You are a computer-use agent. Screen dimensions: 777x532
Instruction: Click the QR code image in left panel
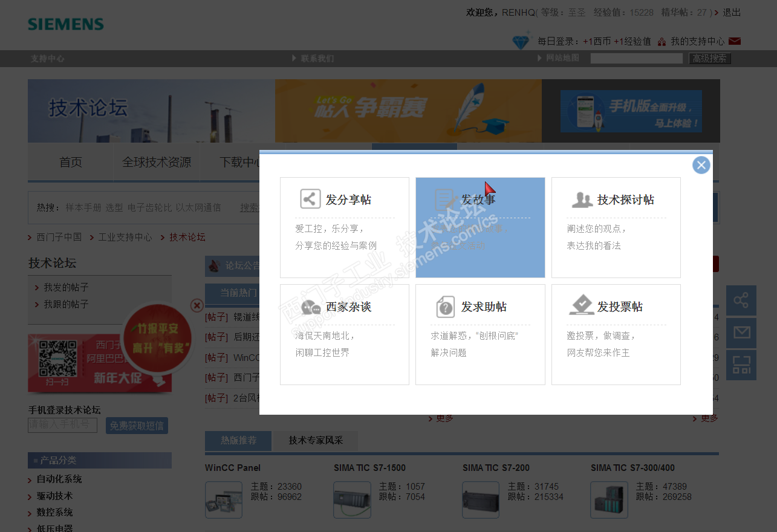(x=59, y=359)
